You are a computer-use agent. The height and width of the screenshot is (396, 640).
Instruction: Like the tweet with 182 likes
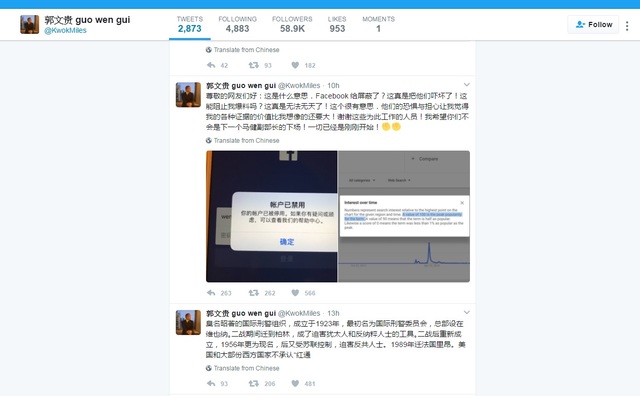(x=295, y=65)
